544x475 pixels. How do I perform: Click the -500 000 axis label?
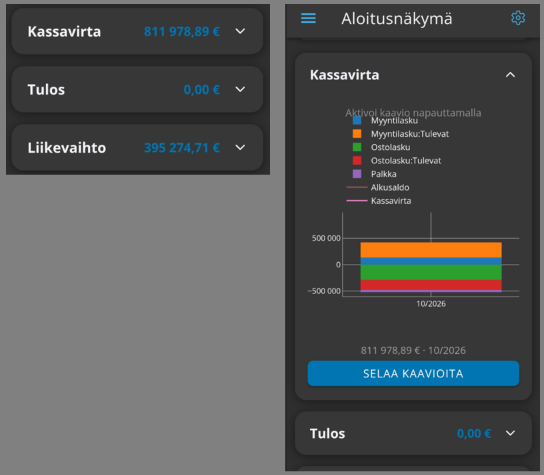(x=324, y=291)
